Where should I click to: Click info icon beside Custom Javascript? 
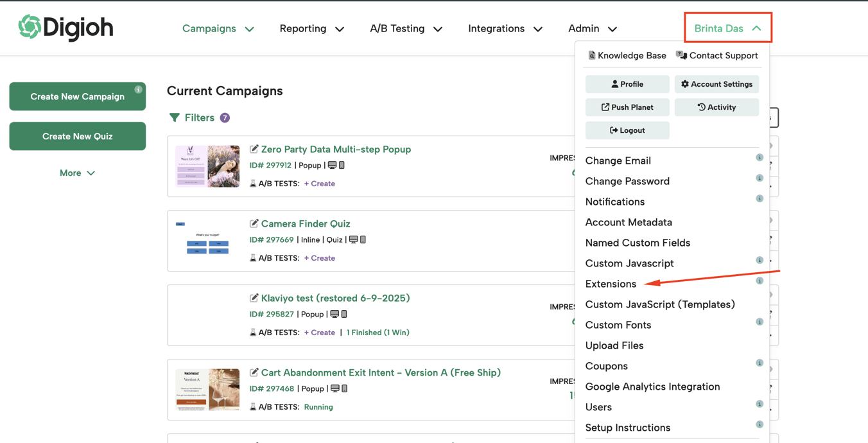coord(759,260)
